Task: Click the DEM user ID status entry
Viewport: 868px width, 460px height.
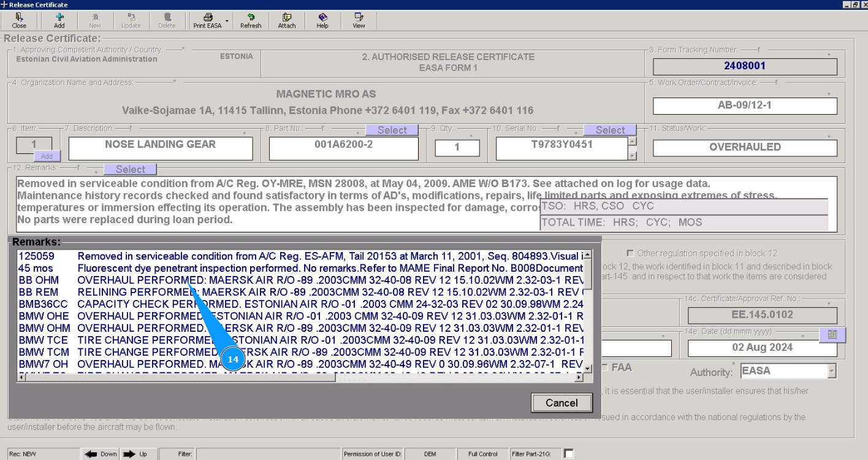Action: [x=430, y=454]
